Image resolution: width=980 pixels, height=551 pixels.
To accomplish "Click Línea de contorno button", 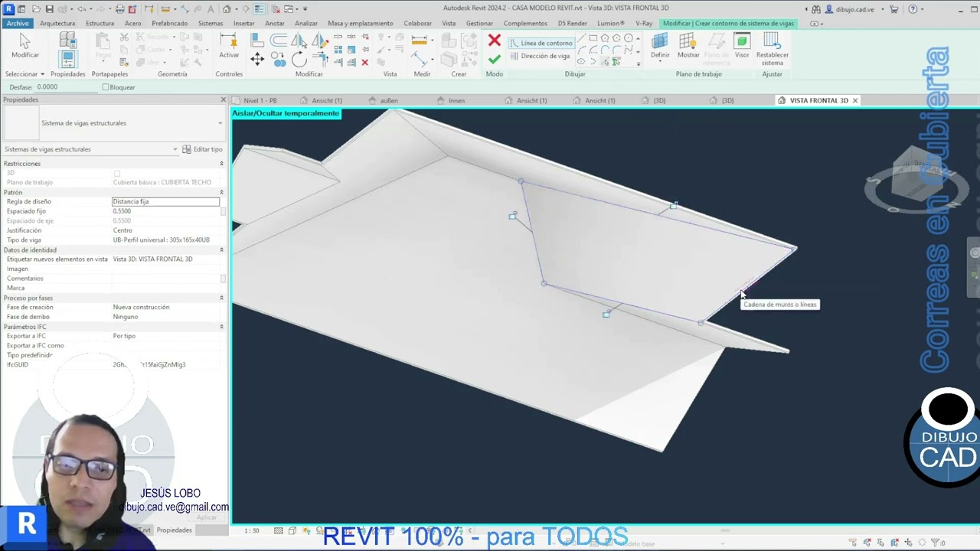I will (x=541, y=43).
